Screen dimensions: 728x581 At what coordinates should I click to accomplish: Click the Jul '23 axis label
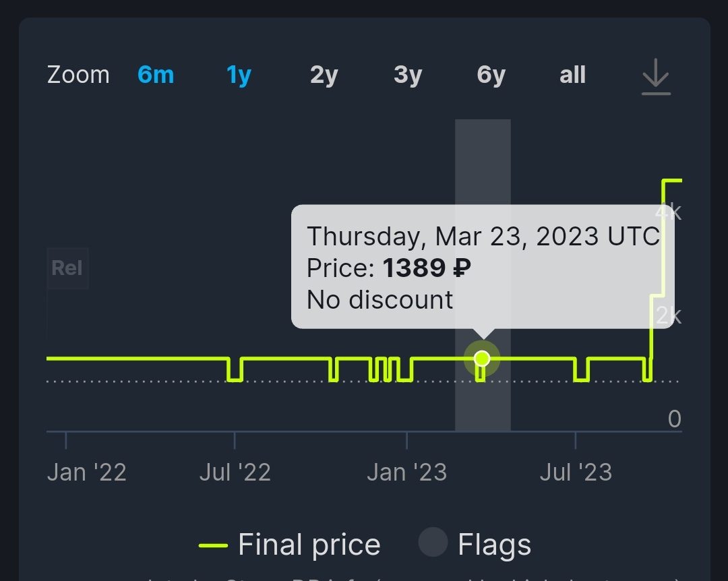576,472
